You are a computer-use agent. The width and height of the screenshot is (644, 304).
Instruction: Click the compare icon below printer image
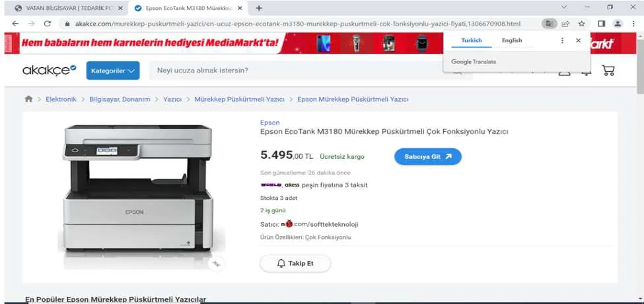(216, 264)
